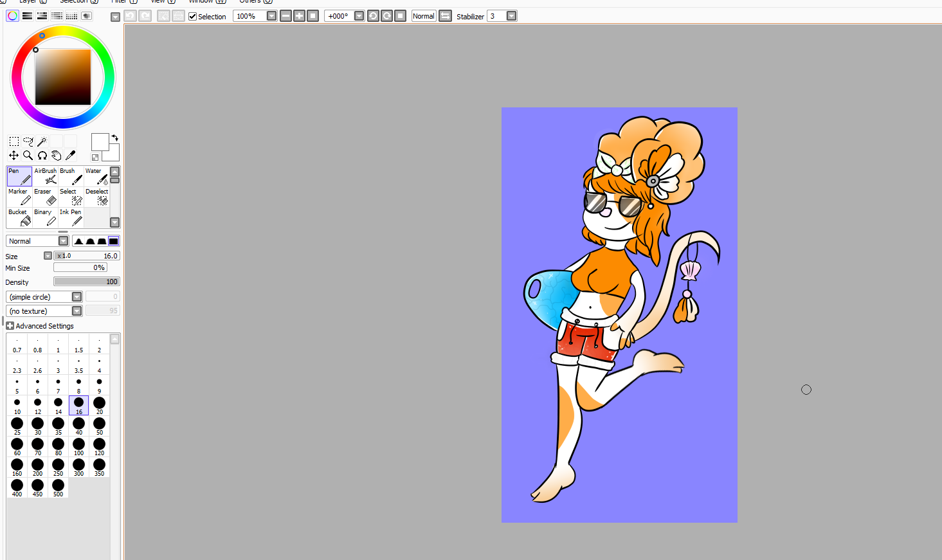Select the magic wand tool
The height and width of the screenshot is (560, 942).
(x=42, y=141)
